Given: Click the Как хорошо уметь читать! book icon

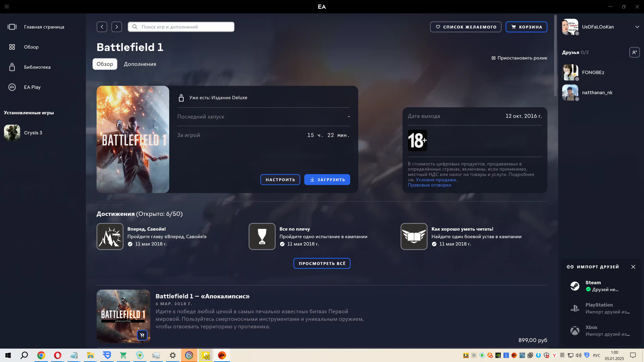Looking at the screenshot, I should click(414, 236).
